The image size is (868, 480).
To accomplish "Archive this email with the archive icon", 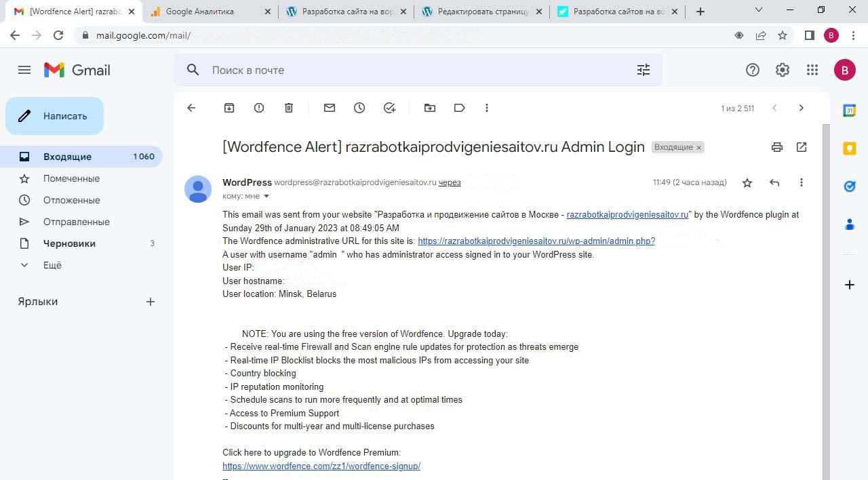I will click(229, 108).
